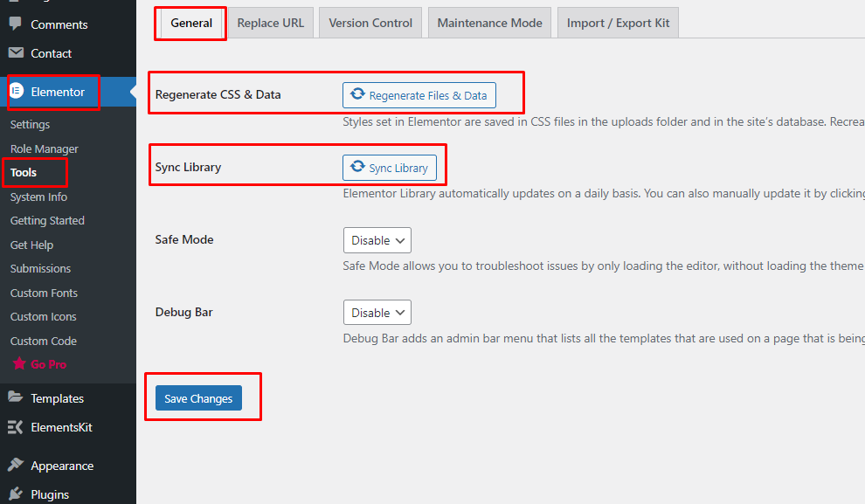
Task: Click the 'Safe Mode' setting label
Action: 184,239
